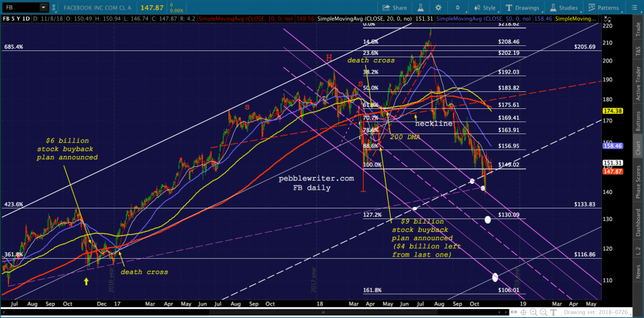Click the 161.8% Fibonacci percentage label
The image size is (644, 318).
tap(372, 290)
